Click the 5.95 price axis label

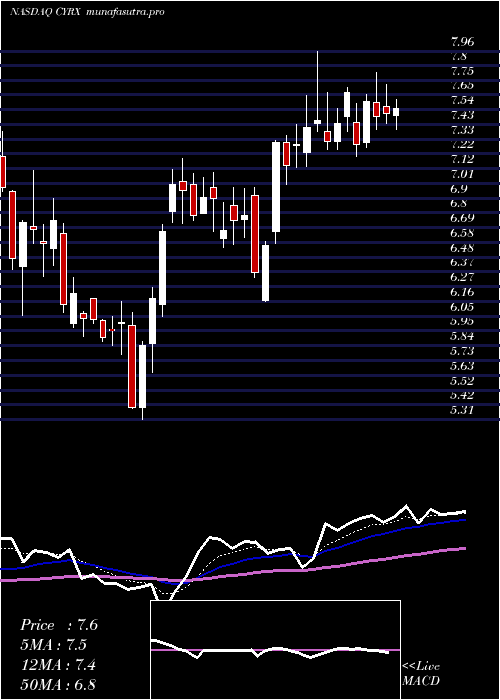[462, 321]
